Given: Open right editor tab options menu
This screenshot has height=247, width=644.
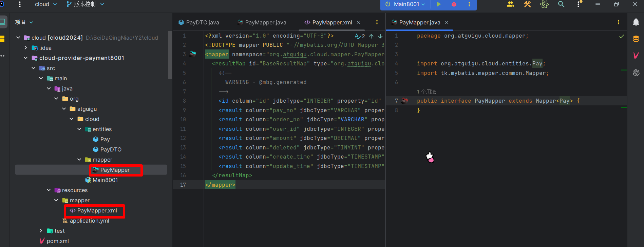Looking at the screenshot, I should pyautogui.click(x=619, y=22).
